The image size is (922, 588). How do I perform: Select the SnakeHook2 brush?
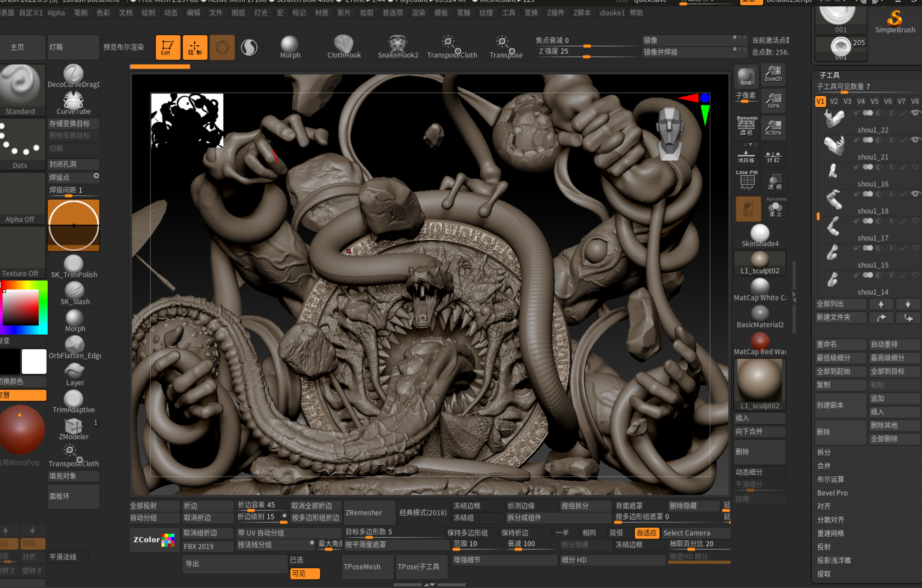(397, 44)
